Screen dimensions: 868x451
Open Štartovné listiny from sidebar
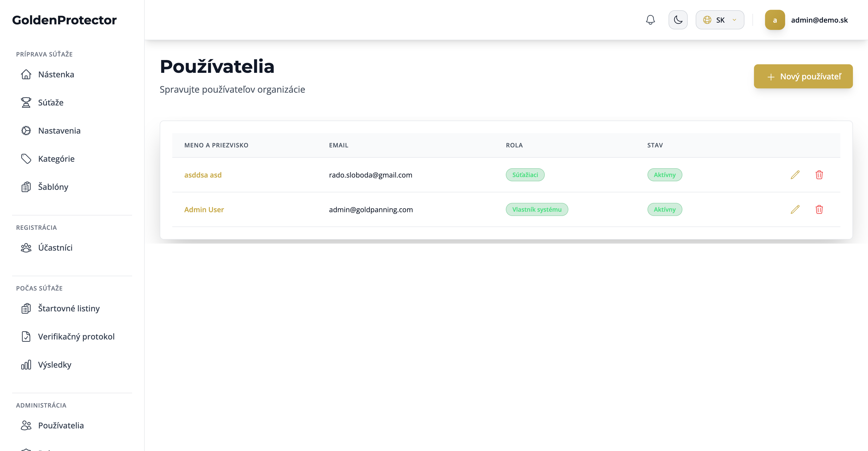[69, 309]
